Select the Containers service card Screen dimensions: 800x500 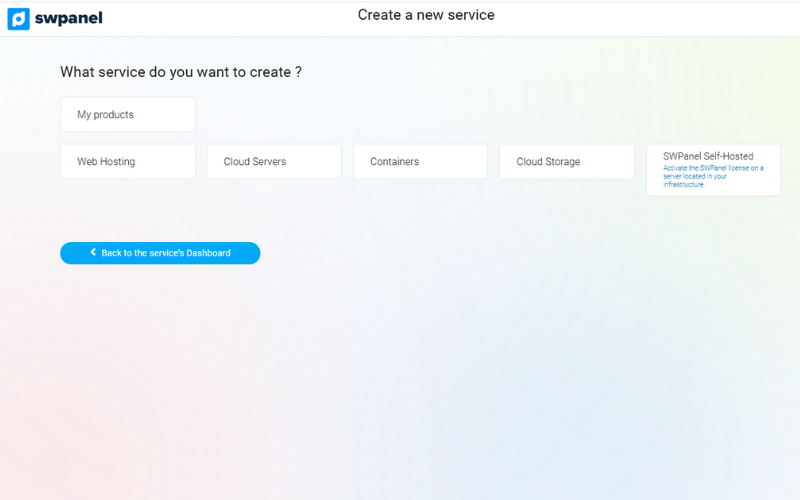click(420, 161)
